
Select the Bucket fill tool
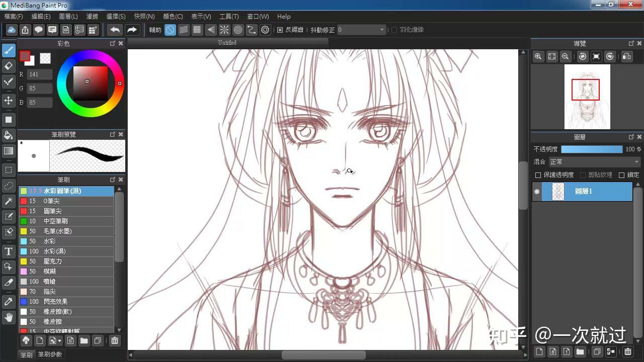click(x=9, y=135)
